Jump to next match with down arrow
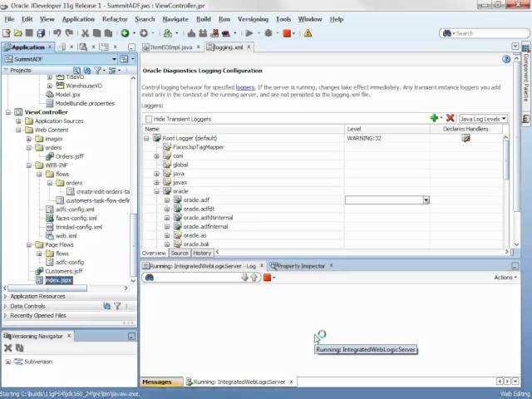Screen dimensions: 532x399 coord(245,278)
